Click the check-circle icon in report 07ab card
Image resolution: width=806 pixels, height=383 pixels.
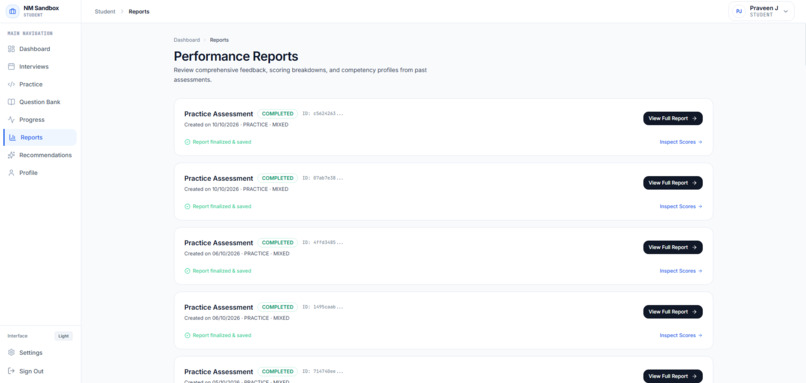(x=187, y=206)
